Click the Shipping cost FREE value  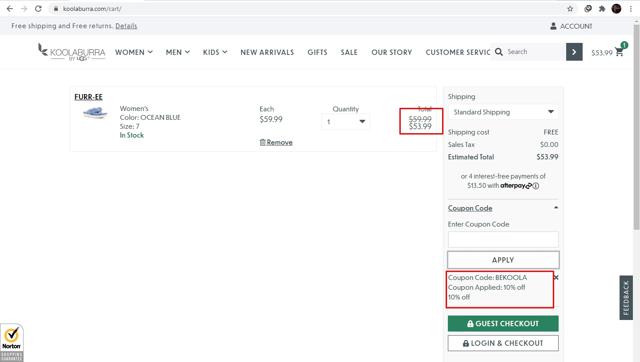point(551,132)
